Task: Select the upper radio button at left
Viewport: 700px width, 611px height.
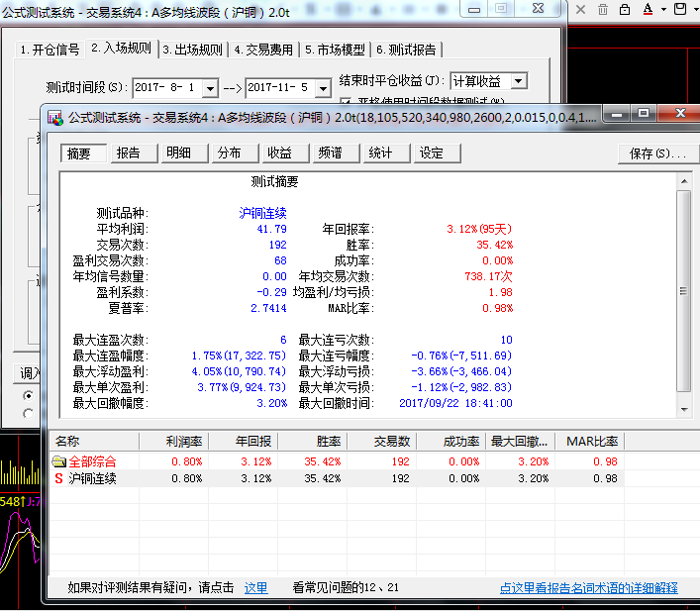Action: click(27, 395)
